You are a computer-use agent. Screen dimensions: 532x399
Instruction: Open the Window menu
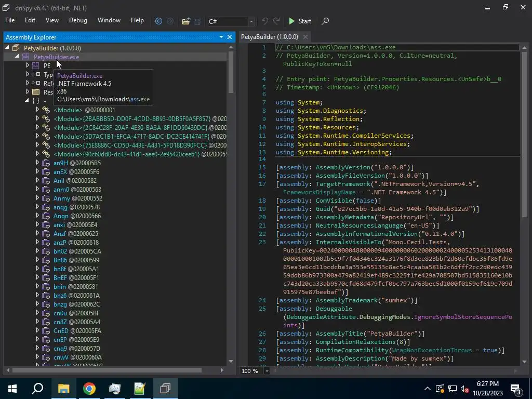pyautogui.click(x=109, y=20)
